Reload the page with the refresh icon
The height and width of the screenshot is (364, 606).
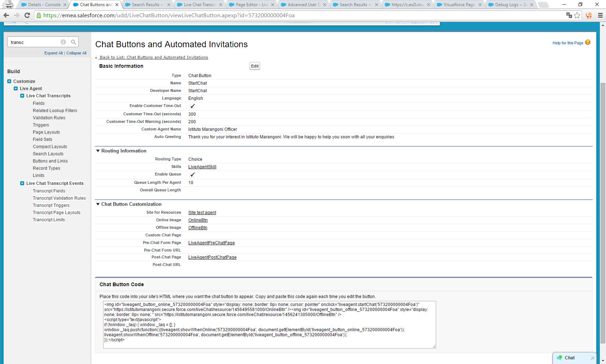click(x=27, y=15)
